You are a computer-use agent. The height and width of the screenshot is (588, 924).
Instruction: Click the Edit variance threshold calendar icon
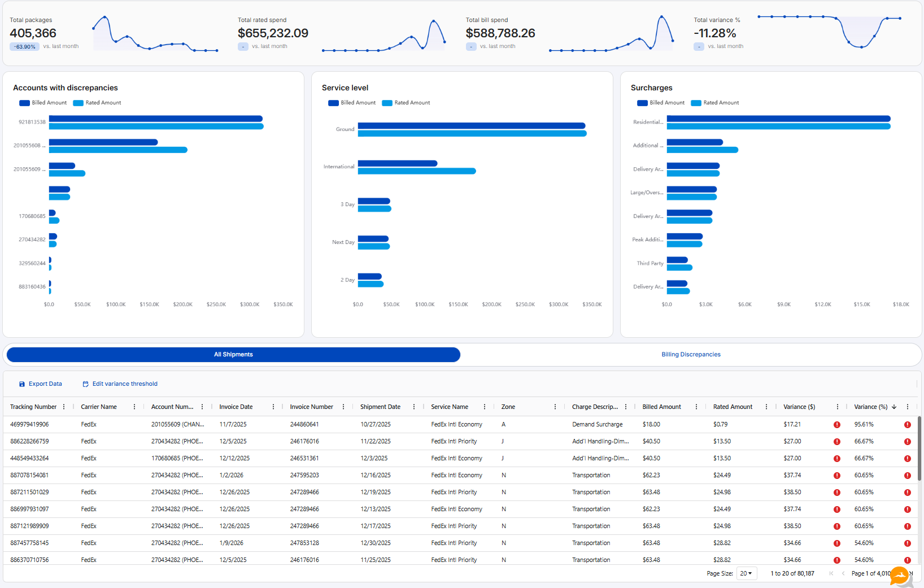tap(86, 384)
